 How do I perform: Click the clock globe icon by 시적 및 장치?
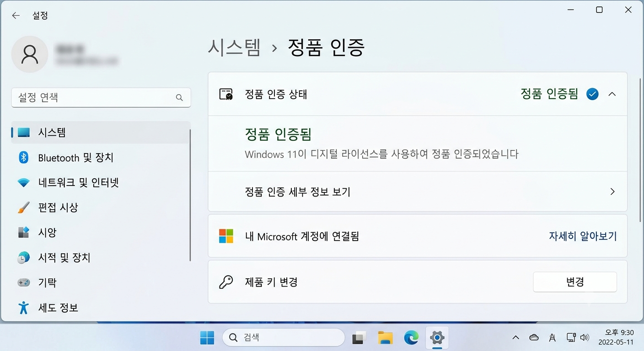coord(24,258)
